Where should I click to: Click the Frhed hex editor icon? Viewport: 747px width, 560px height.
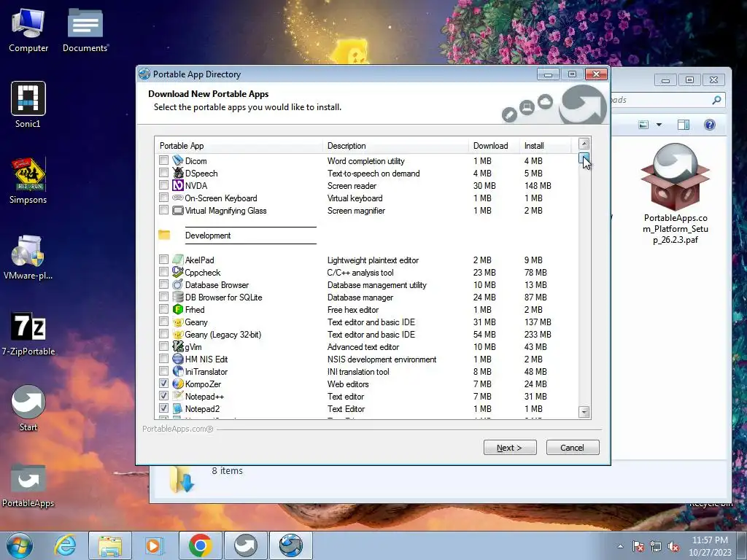click(x=178, y=309)
